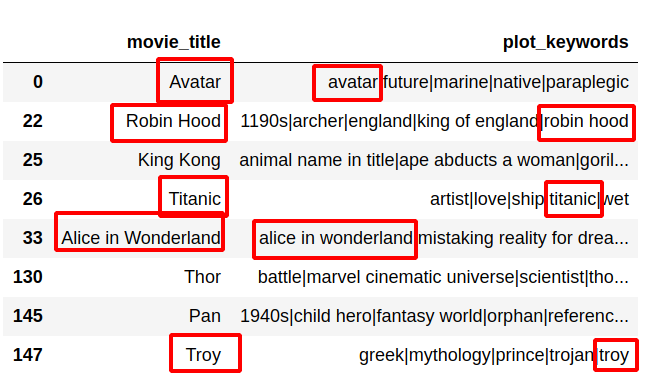Select the Alice in Wonderland title cell

pyautogui.click(x=141, y=238)
